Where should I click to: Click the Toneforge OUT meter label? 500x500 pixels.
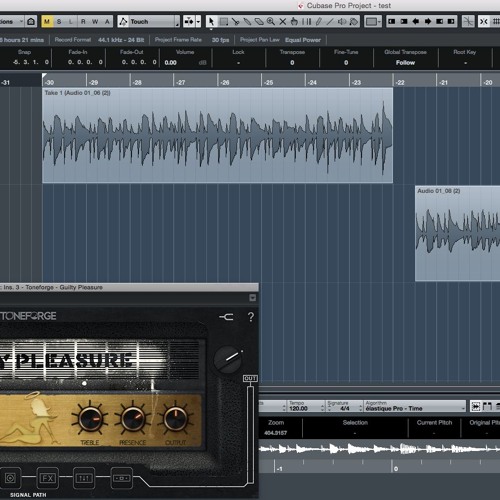point(250,378)
